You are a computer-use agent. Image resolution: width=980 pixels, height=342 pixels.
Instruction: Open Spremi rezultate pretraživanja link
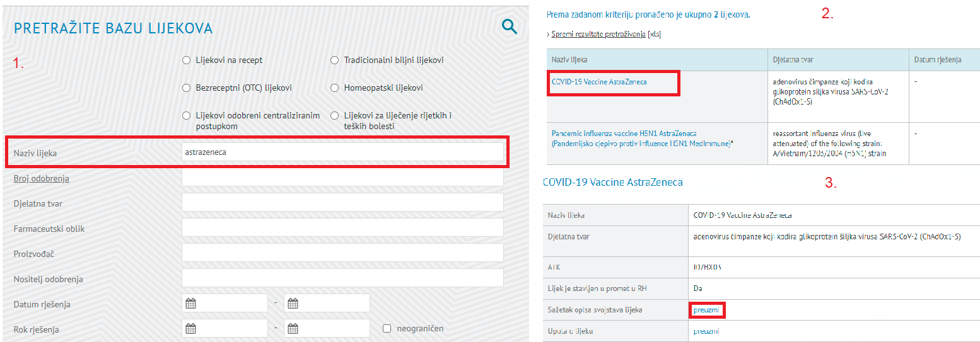(x=598, y=34)
